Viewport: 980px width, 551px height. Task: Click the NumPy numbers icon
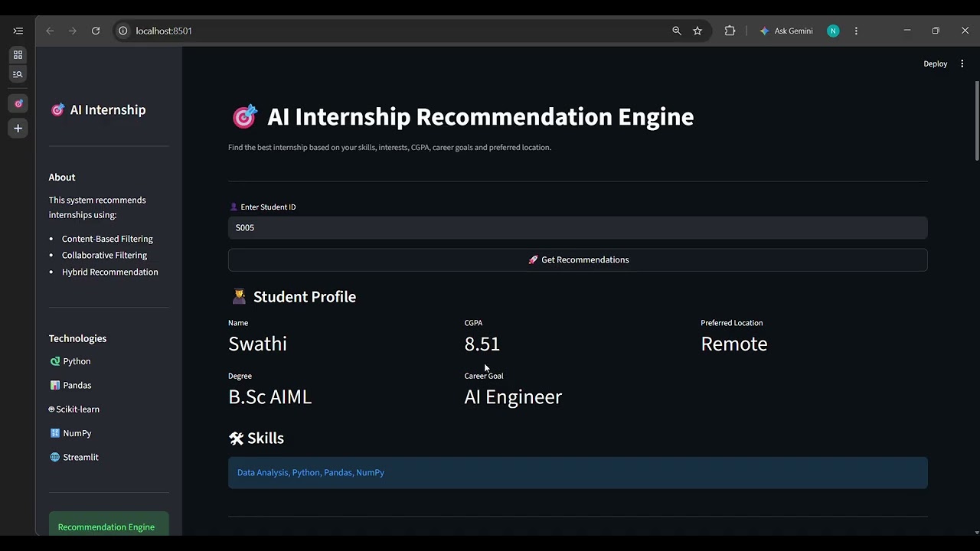(54, 433)
